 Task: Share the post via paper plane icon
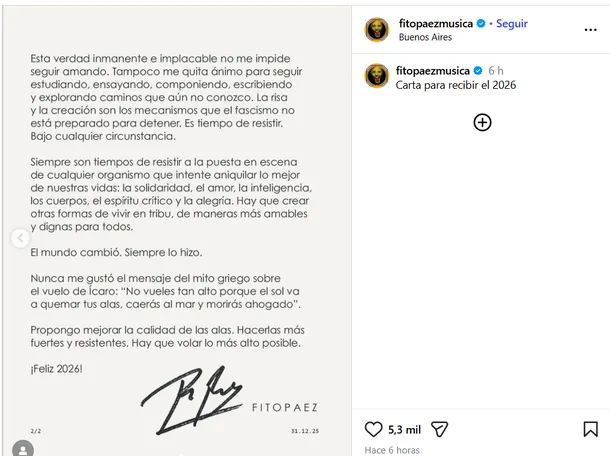[x=439, y=430]
